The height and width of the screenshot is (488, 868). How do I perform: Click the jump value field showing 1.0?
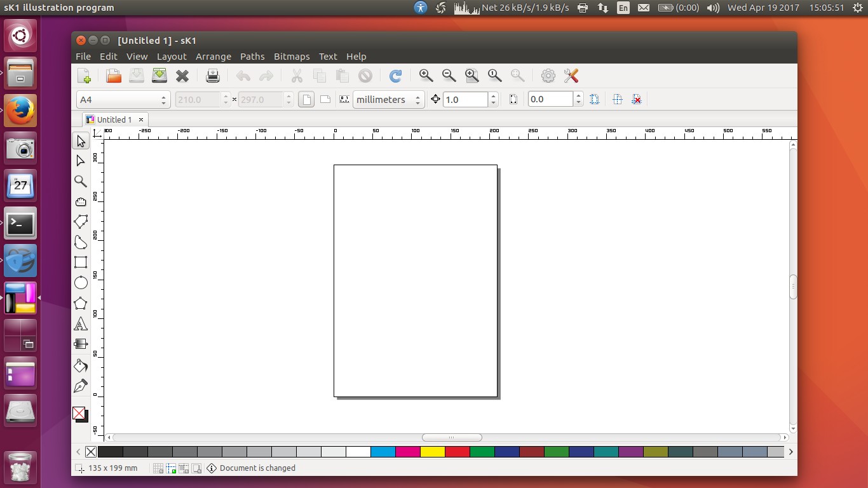pos(465,100)
